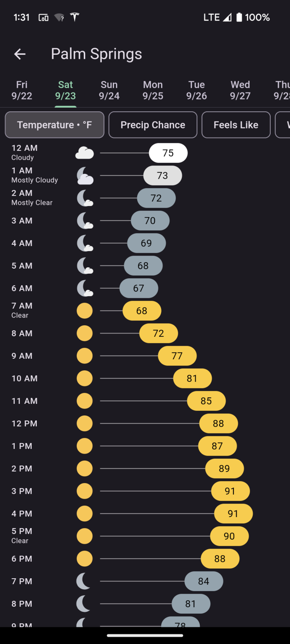
Task: Tap the battery icon in status bar
Action: (x=239, y=17)
